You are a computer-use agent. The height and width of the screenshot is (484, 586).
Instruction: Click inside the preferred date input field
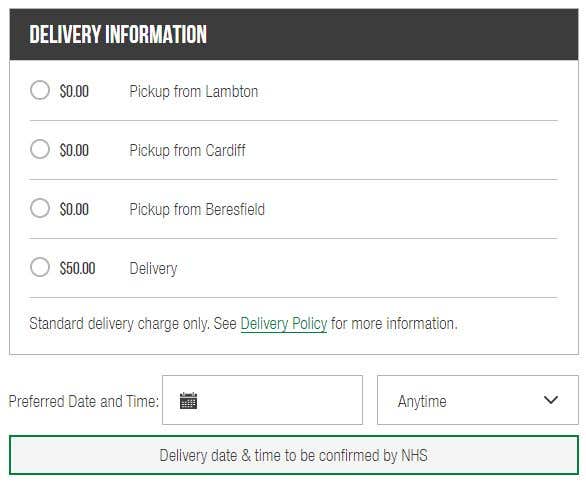pos(262,400)
